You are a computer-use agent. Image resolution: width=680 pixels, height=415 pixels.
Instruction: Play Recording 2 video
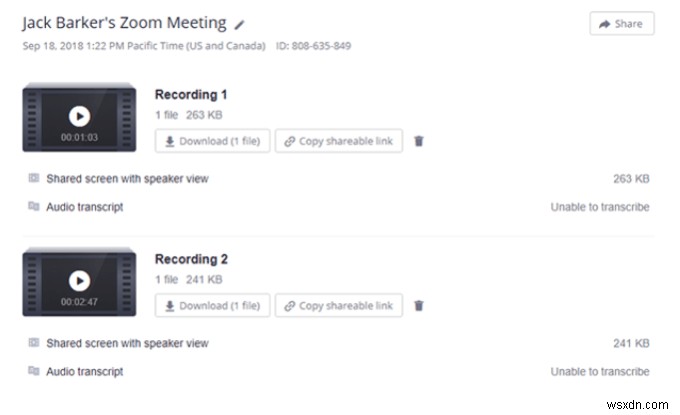coord(79,281)
